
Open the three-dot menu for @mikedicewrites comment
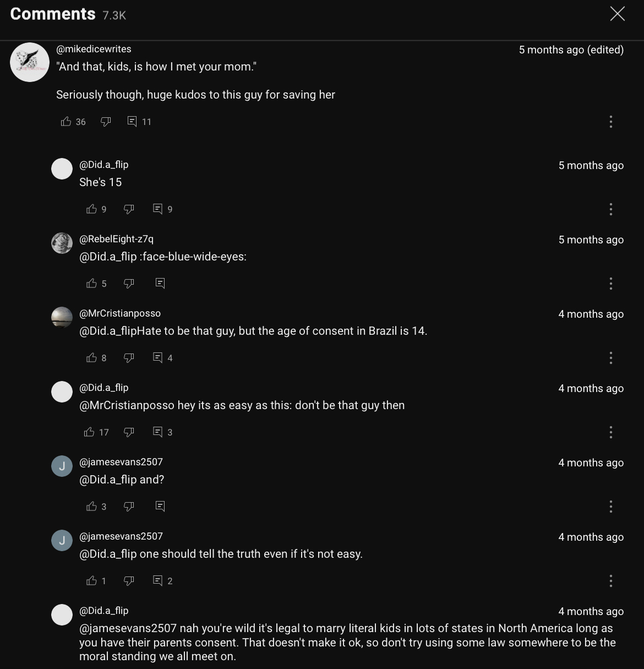pos(610,122)
